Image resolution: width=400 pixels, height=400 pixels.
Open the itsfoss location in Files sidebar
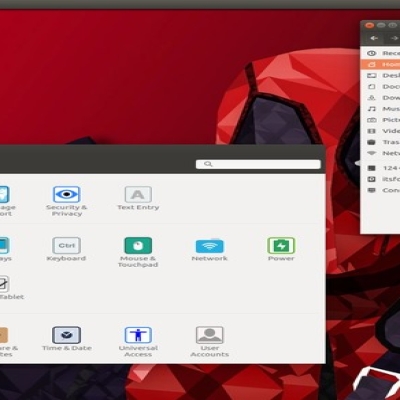(x=380, y=179)
